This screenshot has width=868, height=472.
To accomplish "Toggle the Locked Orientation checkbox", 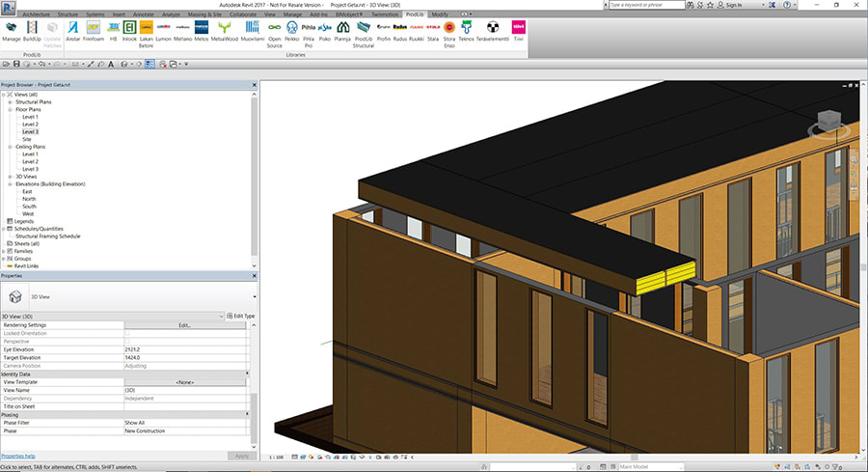I will click(x=128, y=333).
